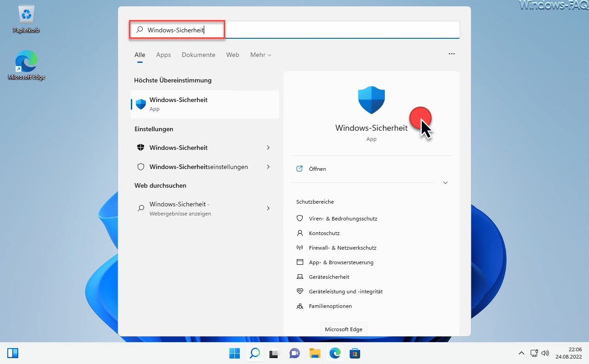Click the shield icon of the best match

[141, 104]
